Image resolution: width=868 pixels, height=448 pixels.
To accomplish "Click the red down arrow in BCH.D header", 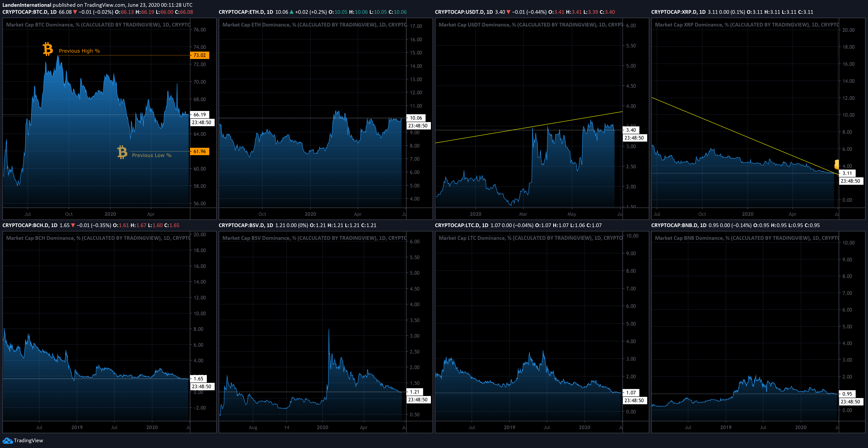I will (x=73, y=225).
